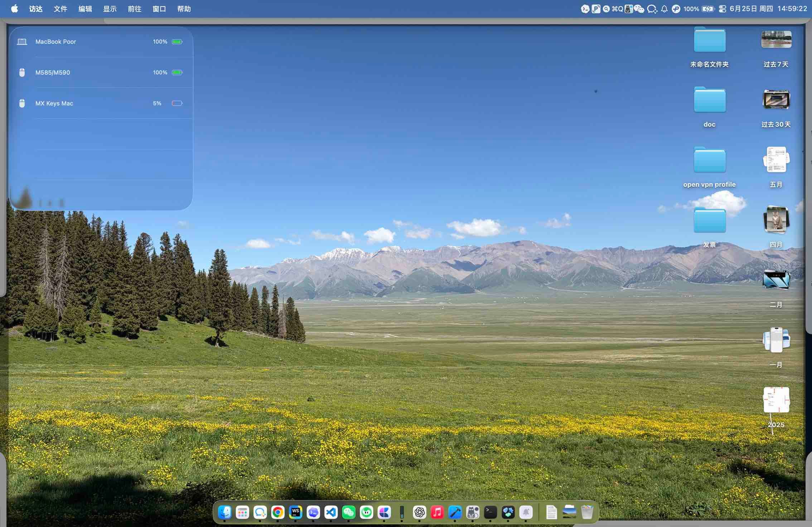The image size is (812, 527).
Task: Select the doc folder on desktop
Action: click(710, 108)
